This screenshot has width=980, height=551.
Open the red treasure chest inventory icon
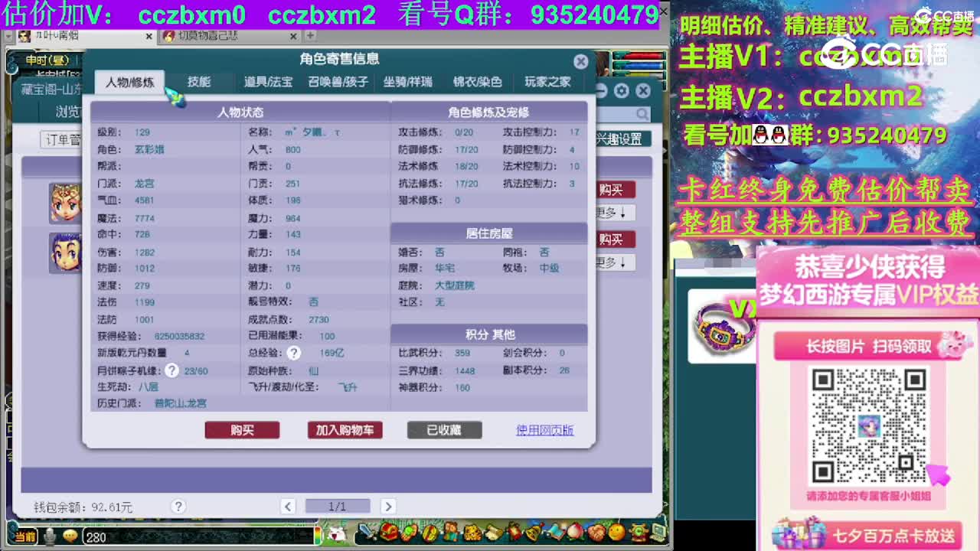pos(389,532)
